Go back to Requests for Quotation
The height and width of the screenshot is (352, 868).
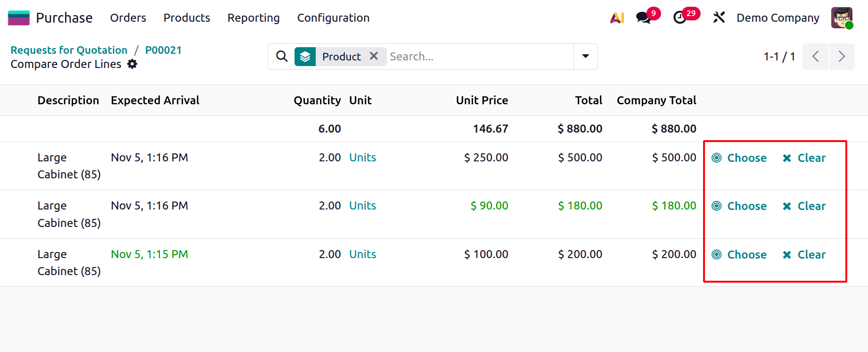[x=69, y=50]
